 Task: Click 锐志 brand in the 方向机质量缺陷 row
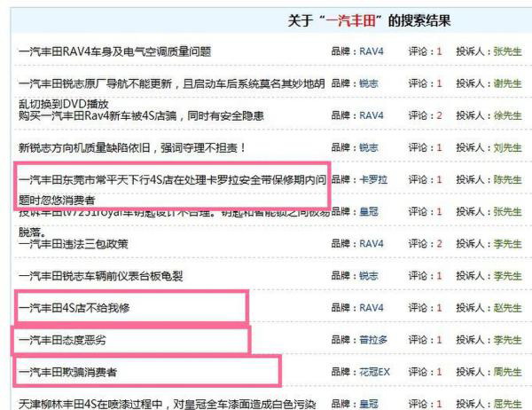pyautogui.click(x=369, y=147)
